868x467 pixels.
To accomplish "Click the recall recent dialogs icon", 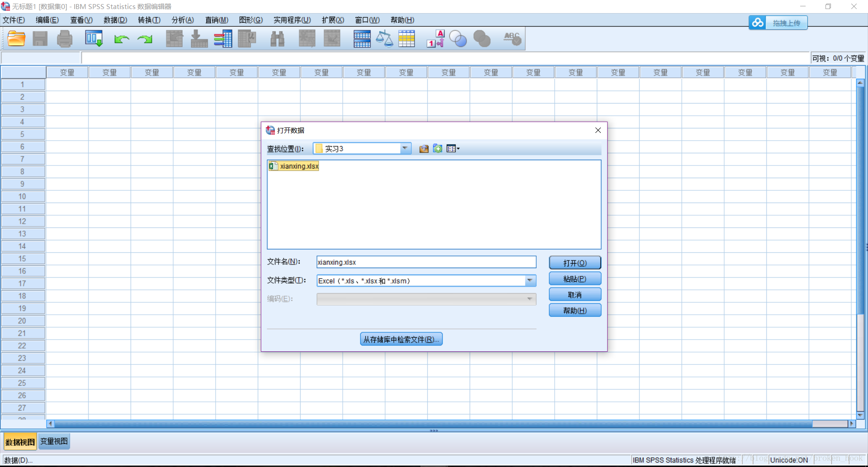I will pyautogui.click(x=94, y=39).
